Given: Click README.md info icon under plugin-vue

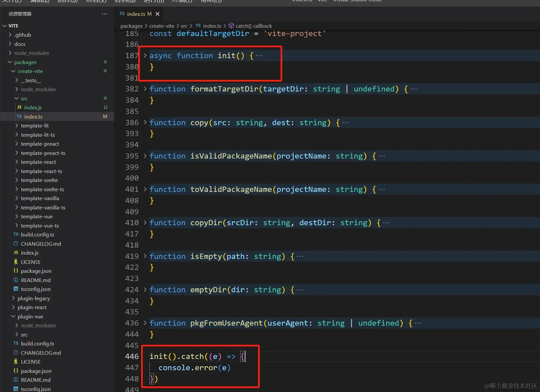Looking at the screenshot, I should 16,380.
